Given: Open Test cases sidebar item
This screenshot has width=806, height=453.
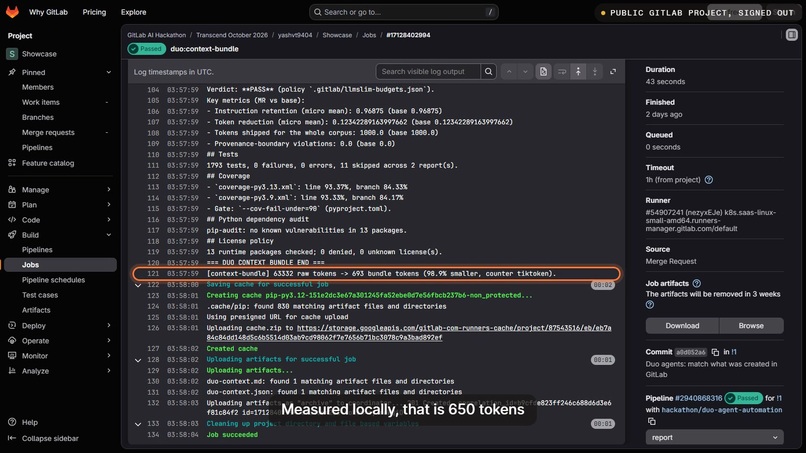Looking at the screenshot, I should click(x=40, y=295).
